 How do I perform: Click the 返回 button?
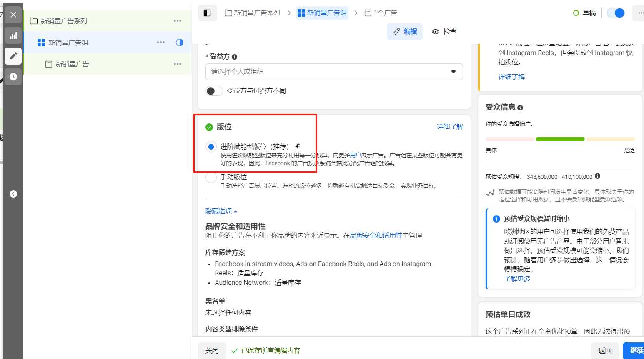coord(605,351)
